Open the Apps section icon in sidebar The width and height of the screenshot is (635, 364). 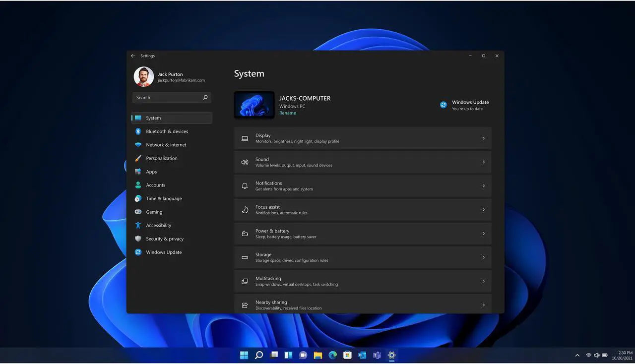[138, 172]
